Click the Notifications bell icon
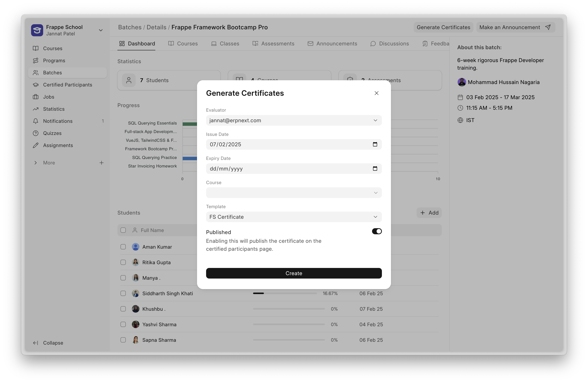The height and width of the screenshot is (383, 588). 36,121
